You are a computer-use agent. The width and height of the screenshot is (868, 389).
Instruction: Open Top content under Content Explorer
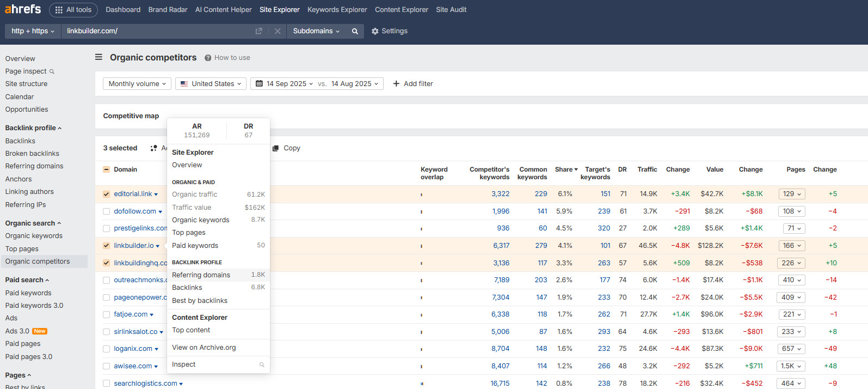(191, 330)
